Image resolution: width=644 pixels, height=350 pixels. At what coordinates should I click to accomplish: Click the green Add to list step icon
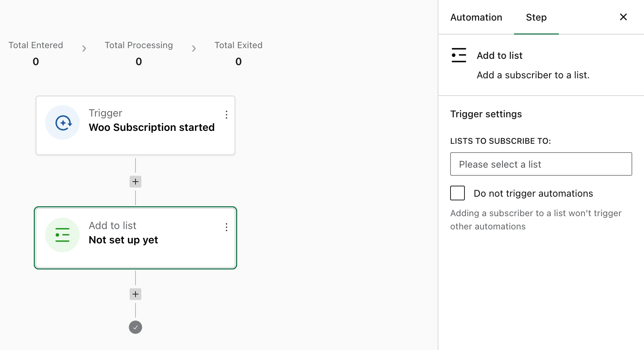[x=62, y=235]
